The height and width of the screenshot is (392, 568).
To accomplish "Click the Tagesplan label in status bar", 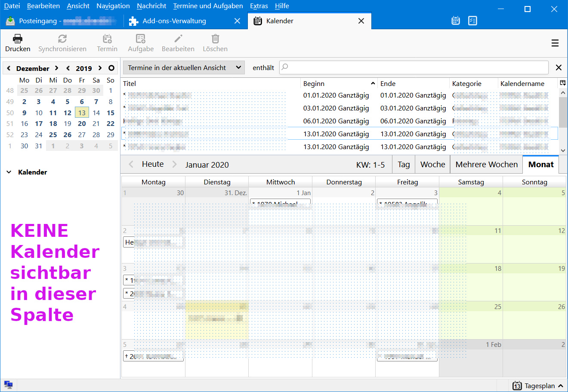I will pyautogui.click(x=540, y=386).
